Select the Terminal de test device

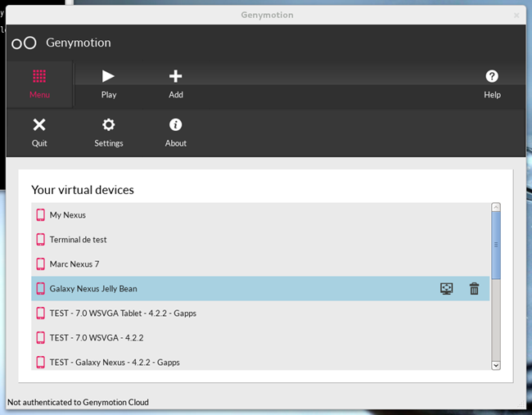point(260,239)
